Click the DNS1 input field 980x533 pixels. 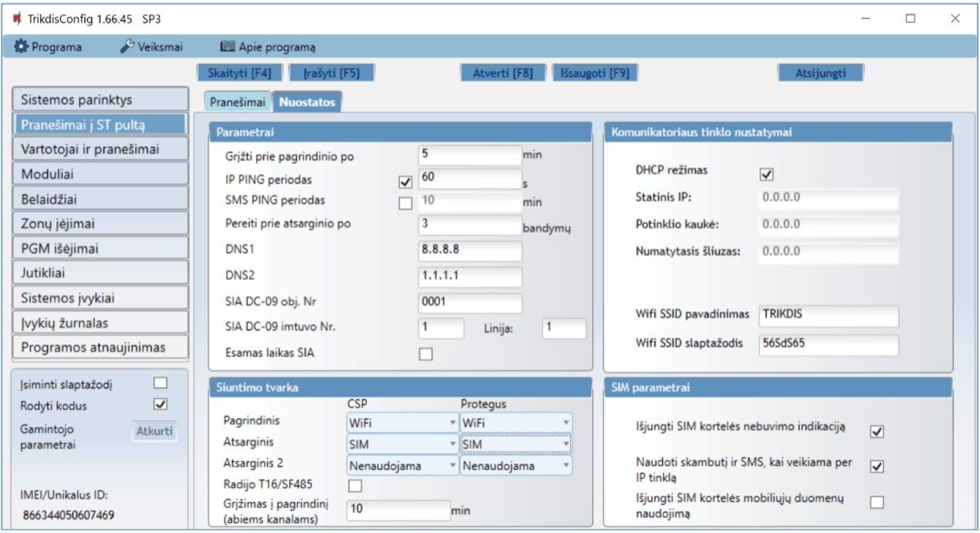click(470, 250)
